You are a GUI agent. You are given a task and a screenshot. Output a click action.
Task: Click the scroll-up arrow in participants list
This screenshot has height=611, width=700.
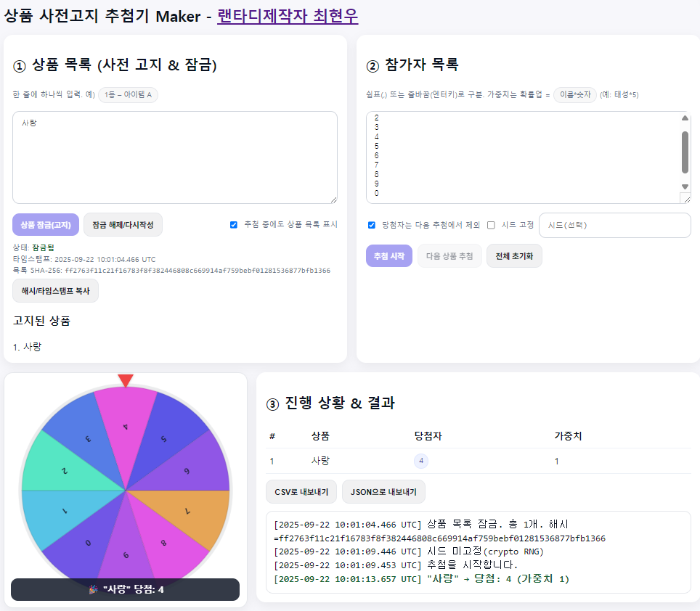coord(685,118)
